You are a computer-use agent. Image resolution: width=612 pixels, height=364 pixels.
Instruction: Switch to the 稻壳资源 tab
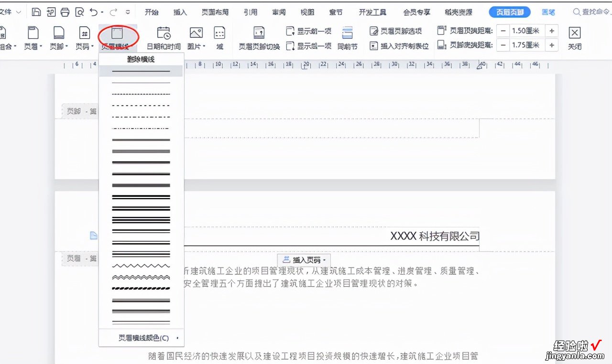pyautogui.click(x=459, y=12)
